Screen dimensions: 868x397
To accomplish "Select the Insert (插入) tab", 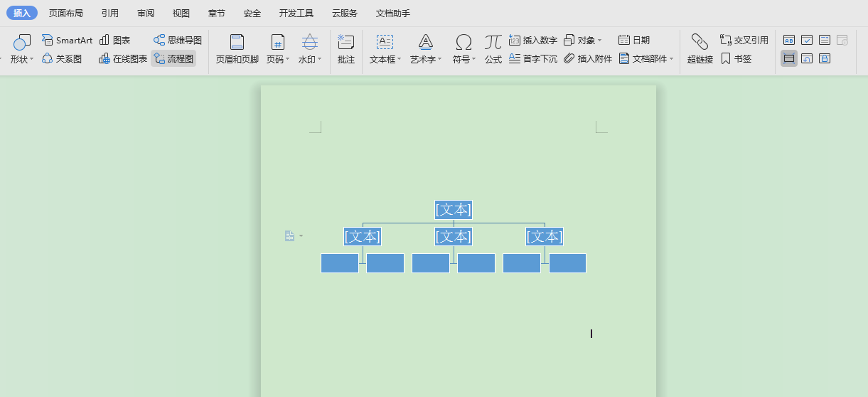I will point(22,13).
